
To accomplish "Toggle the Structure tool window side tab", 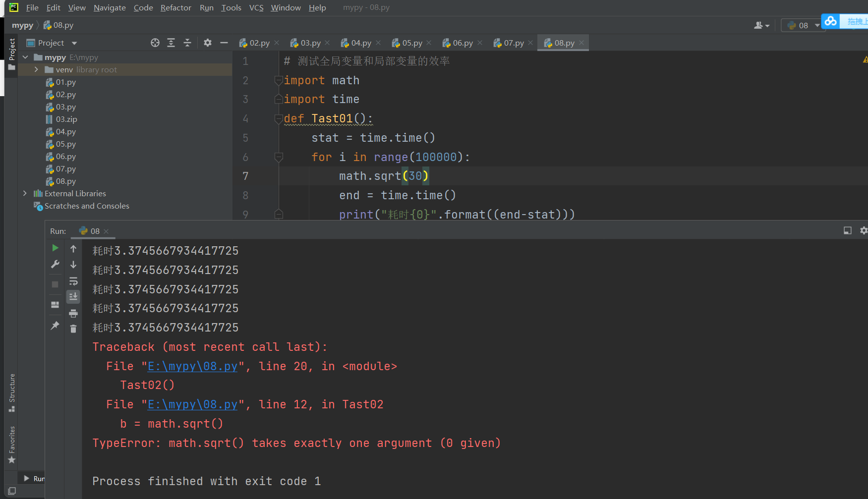I will [12, 393].
